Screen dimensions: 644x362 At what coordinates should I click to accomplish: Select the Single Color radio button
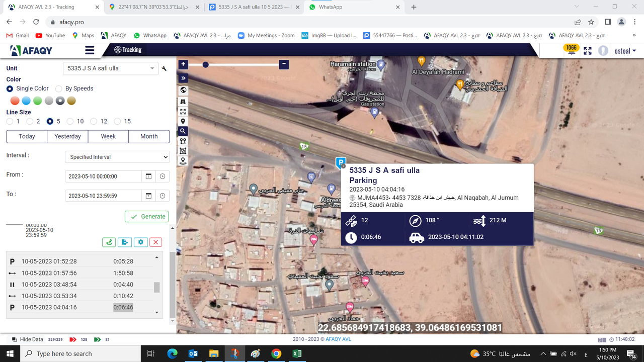(10, 88)
